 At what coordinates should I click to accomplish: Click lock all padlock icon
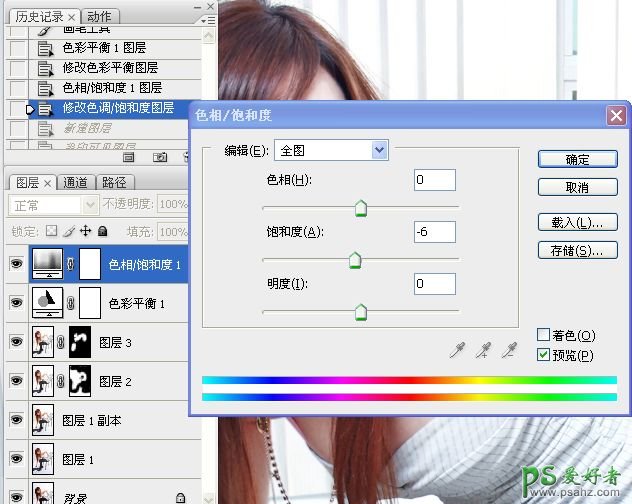(103, 231)
